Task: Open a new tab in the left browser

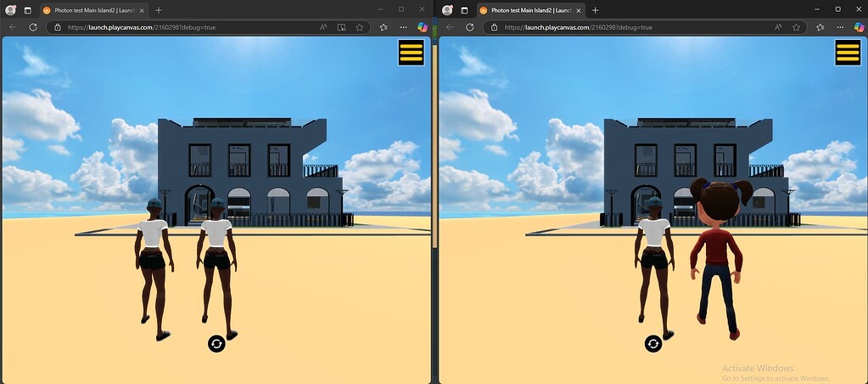Action: tap(159, 10)
